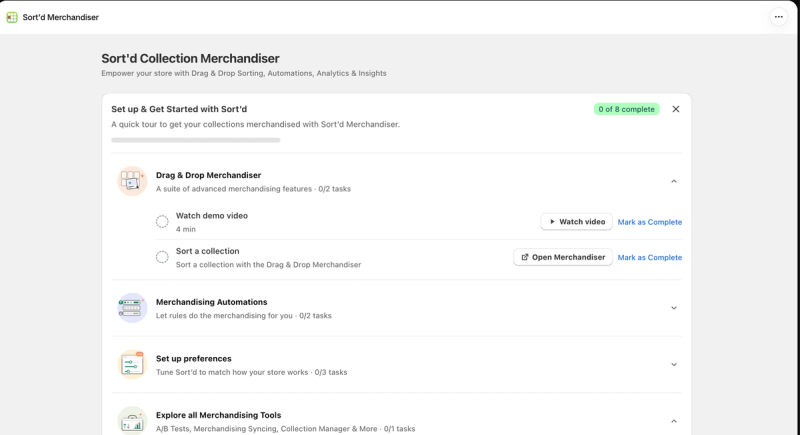Click the Explore all Merchandising Tools title
Screen dimensions: 800x435
click(x=218, y=415)
